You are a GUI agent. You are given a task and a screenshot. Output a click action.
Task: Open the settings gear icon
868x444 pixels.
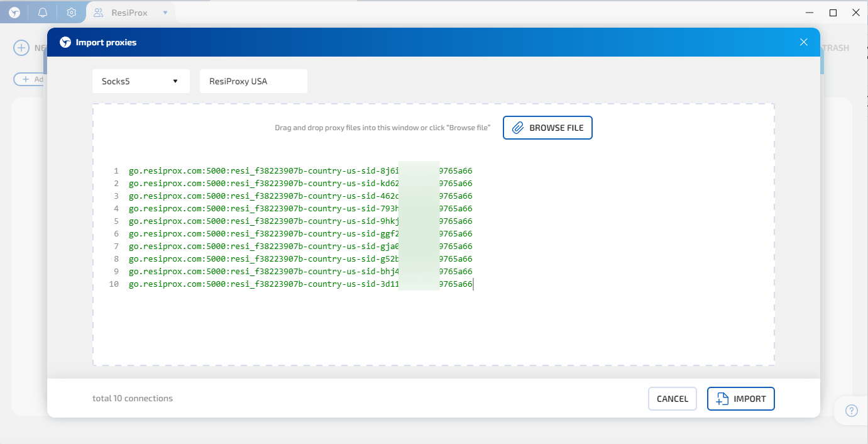click(72, 13)
